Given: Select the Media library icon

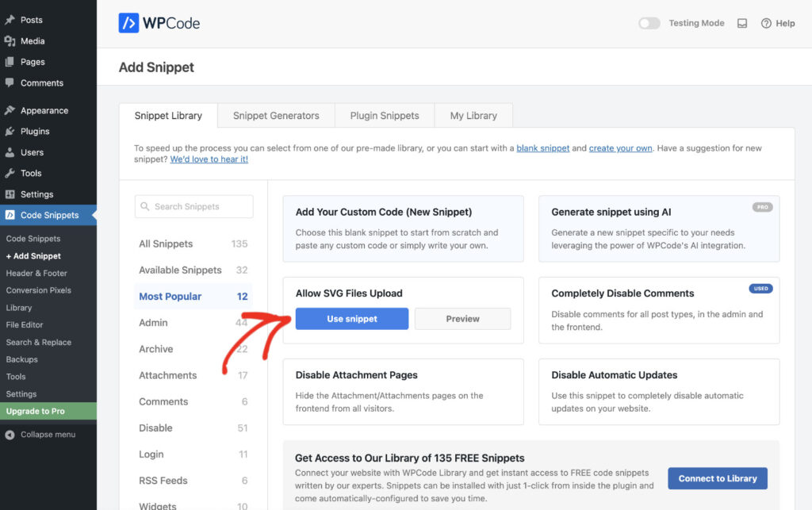Looking at the screenshot, I should coord(12,40).
